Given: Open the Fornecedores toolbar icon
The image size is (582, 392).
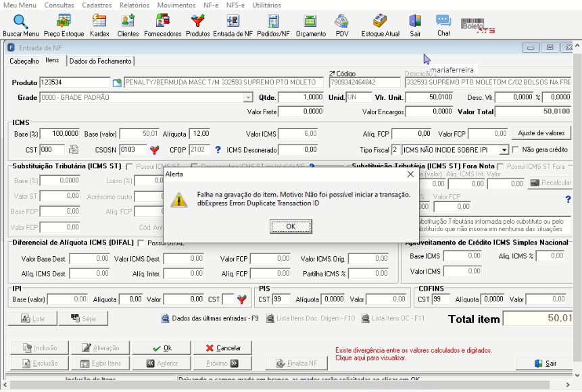Looking at the screenshot, I should (163, 25).
